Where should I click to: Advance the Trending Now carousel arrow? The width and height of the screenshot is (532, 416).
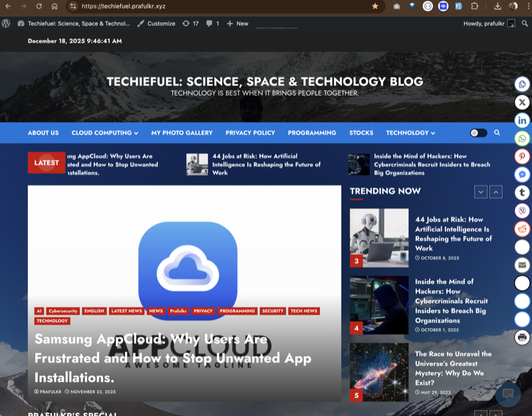481,192
